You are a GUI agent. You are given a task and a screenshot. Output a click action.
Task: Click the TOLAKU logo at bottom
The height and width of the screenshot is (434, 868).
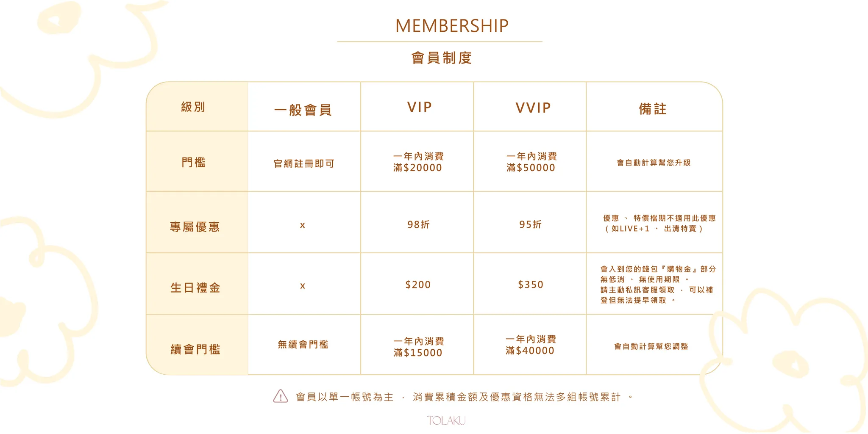[x=446, y=420]
